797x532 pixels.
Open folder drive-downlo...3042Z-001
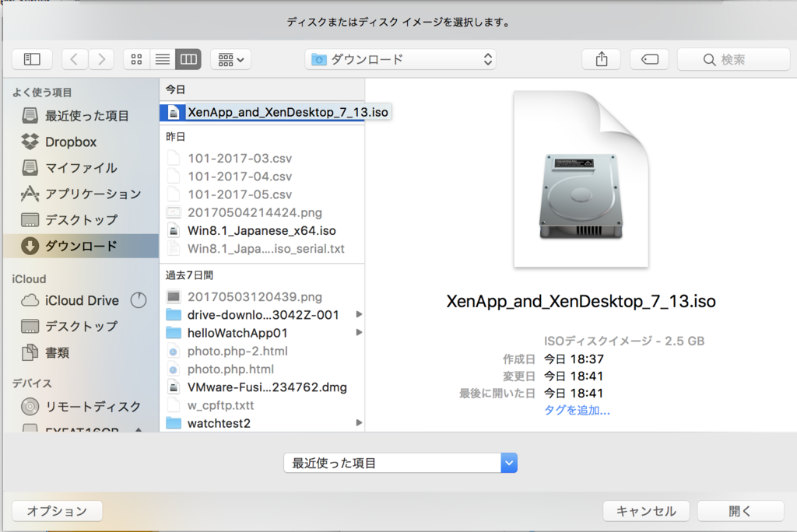pyautogui.click(x=262, y=315)
